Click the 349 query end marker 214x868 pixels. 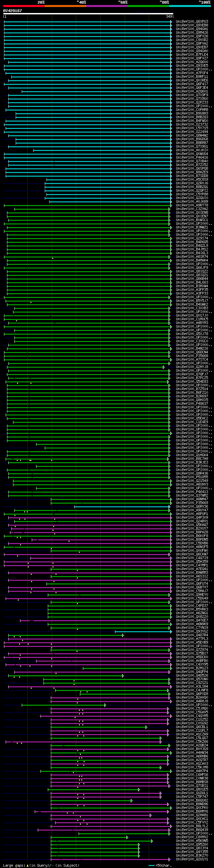(169, 16)
